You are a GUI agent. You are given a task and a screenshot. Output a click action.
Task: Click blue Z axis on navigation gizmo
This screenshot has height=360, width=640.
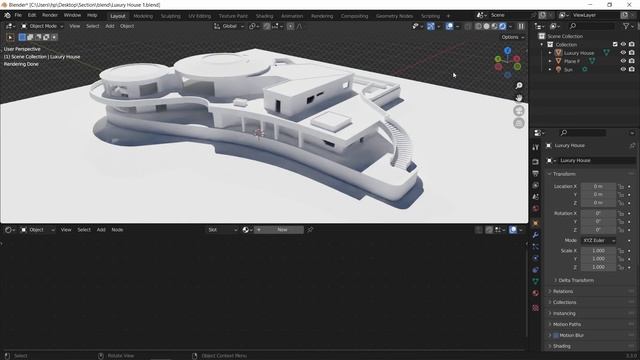507,51
